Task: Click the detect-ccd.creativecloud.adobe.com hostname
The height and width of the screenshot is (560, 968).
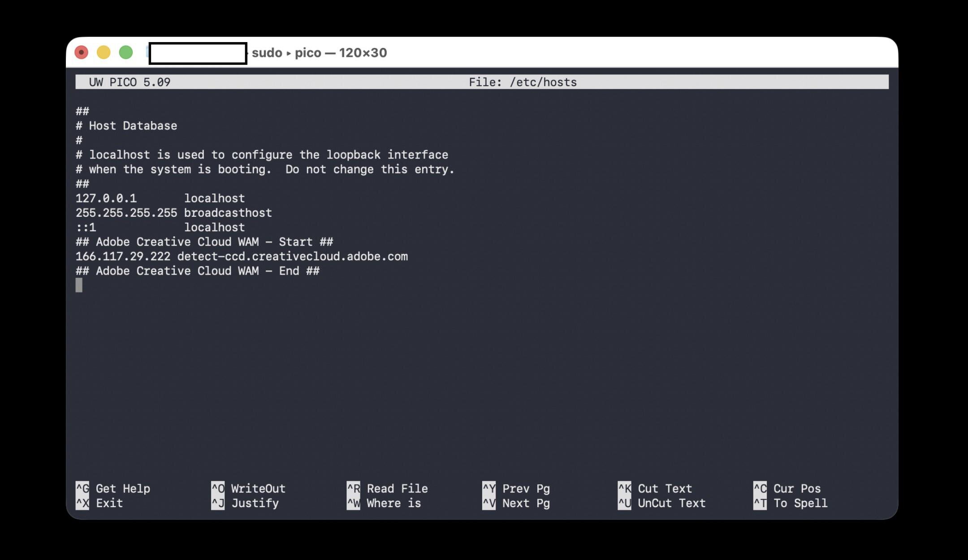Action: [292, 257]
